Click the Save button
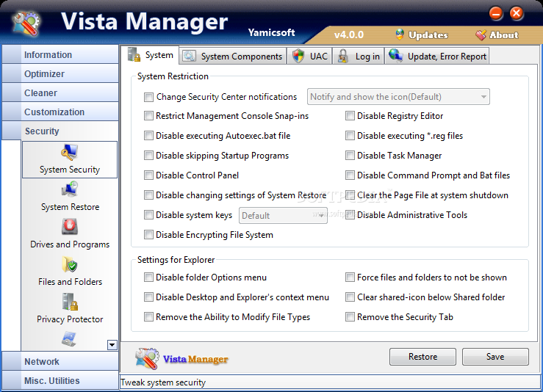The width and height of the screenshot is (543, 392). click(x=495, y=357)
